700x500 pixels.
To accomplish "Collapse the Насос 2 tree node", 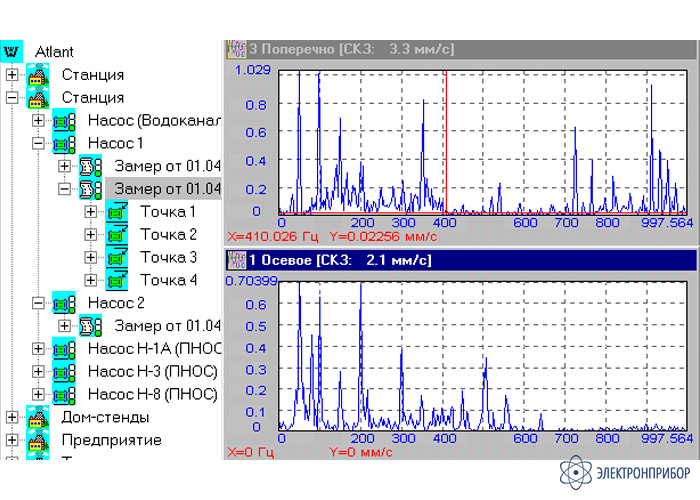I will click(x=39, y=303).
